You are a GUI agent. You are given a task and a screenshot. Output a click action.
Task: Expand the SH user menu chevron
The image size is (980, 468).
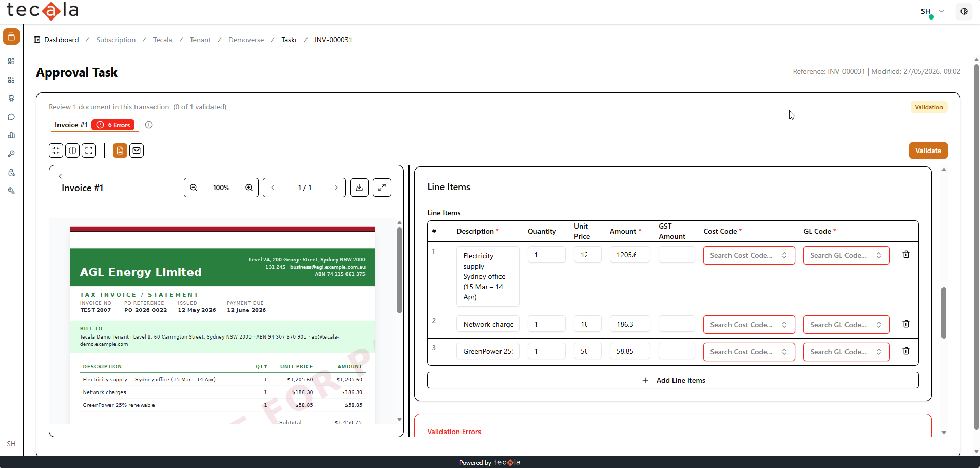pos(941,11)
